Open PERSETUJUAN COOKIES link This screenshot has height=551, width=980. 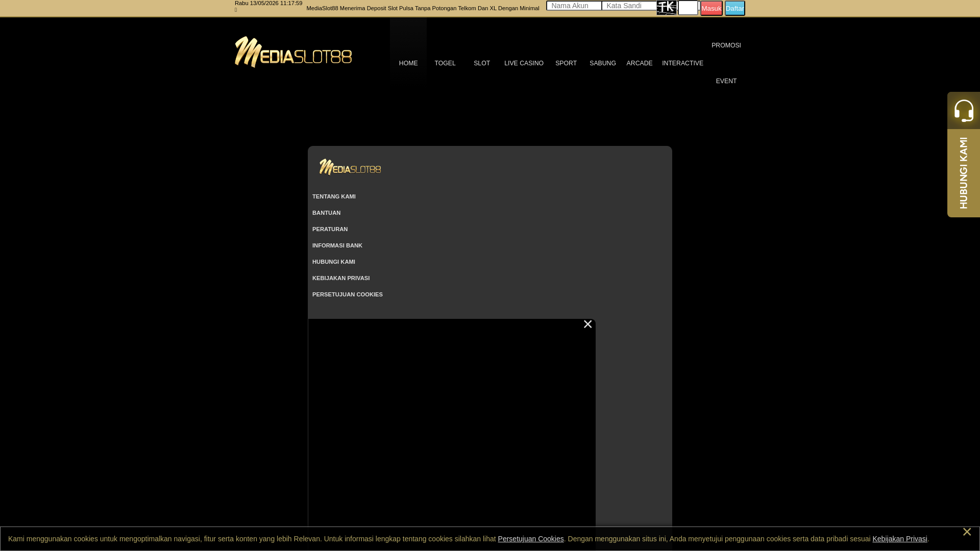[348, 294]
